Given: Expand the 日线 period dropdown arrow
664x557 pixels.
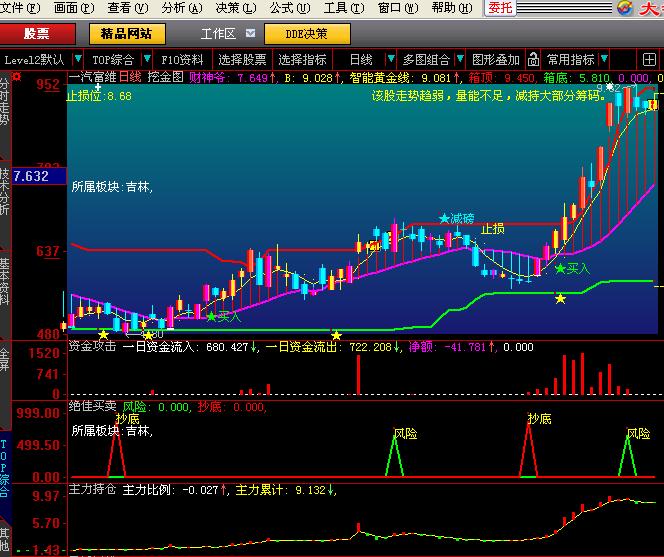Looking at the screenshot, I should pyautogui.click(x=391, y=59).
